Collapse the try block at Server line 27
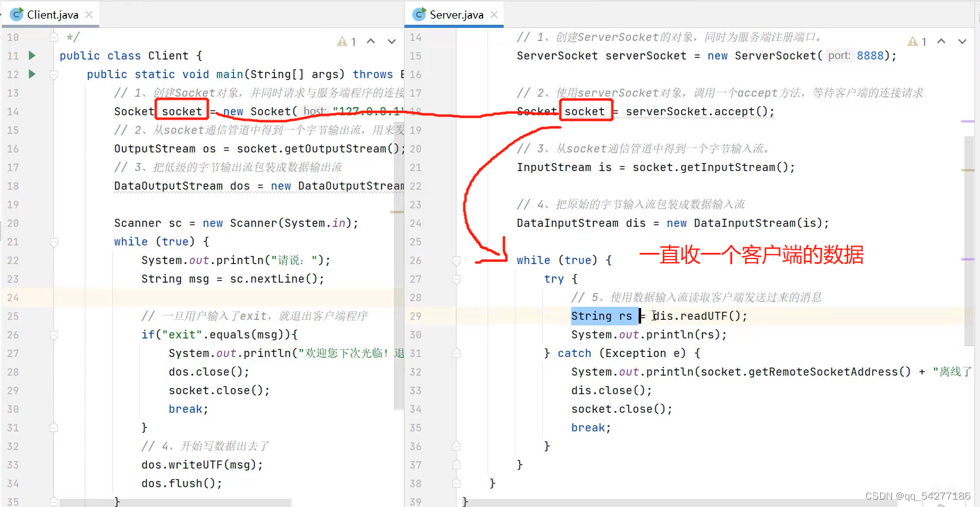The image size is (980, 507). 457,280
